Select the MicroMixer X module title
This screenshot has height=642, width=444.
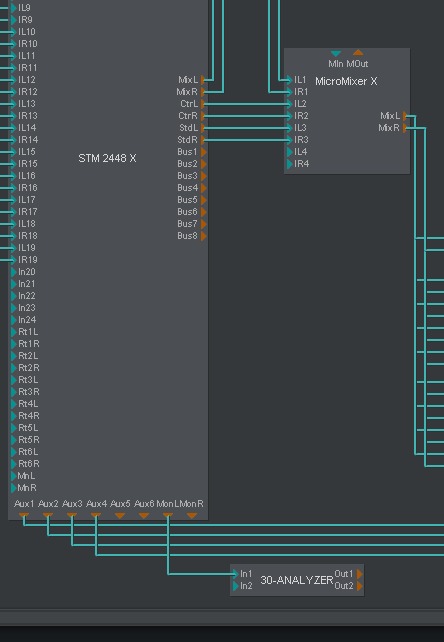click(x=346, y=81)
